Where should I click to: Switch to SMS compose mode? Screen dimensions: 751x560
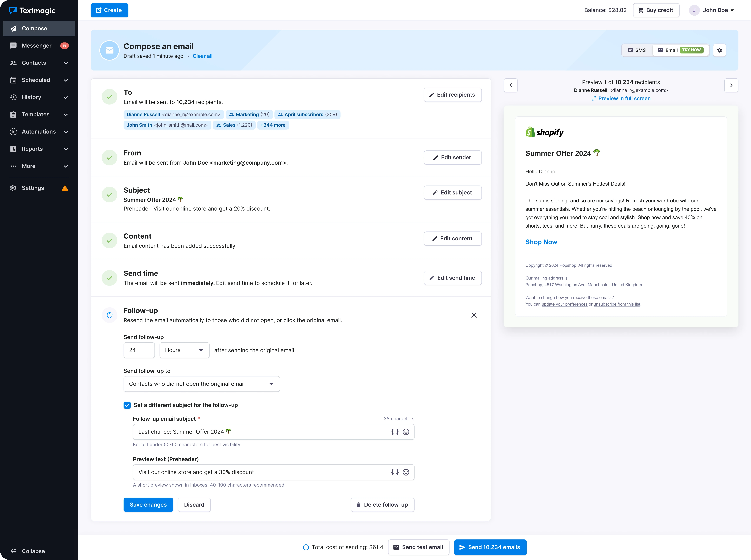[x=637, y=50]
